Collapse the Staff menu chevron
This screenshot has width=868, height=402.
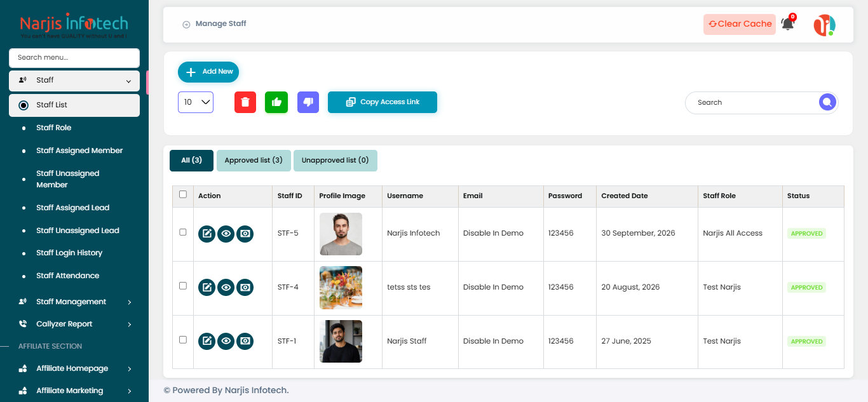pyautogui.click(x=128, y=81)
